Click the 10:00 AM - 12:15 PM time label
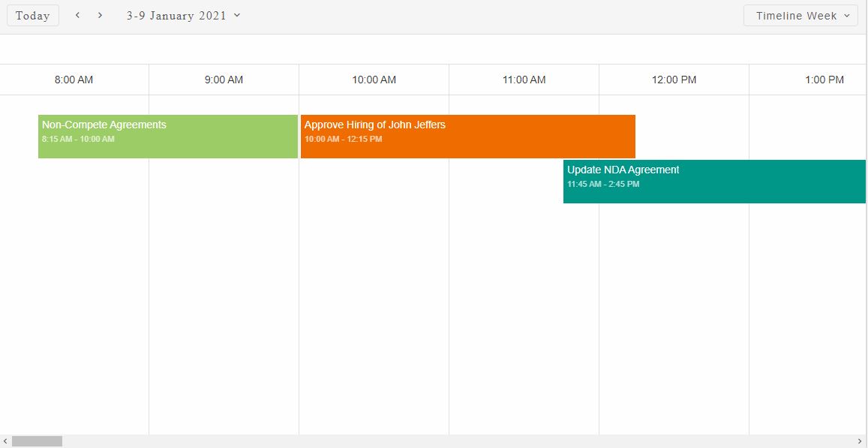 coord(343,139)
